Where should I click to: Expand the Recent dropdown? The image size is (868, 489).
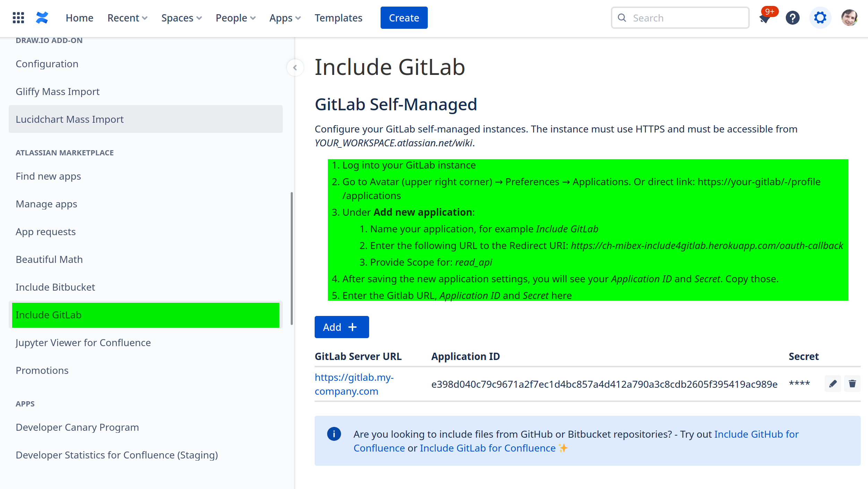(x=127, y=18)
